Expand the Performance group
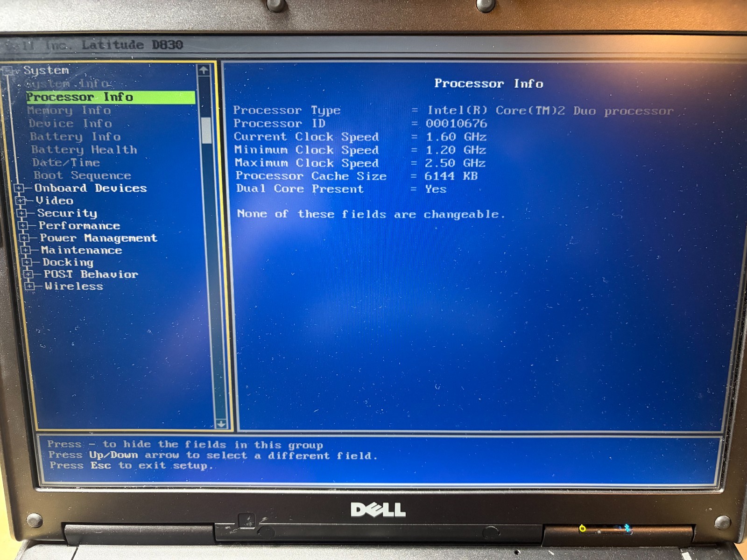Viewport: 747px width, 560px height. (23, 226)
